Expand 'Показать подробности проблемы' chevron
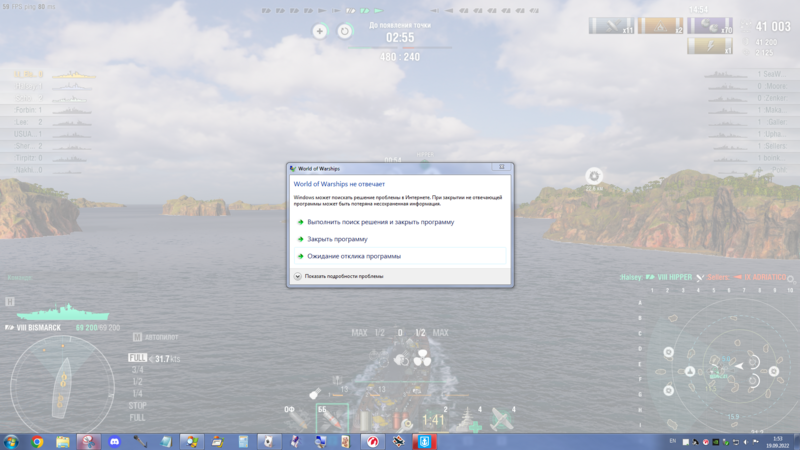The width and height of the screenshot is (800, 450). 297,276
